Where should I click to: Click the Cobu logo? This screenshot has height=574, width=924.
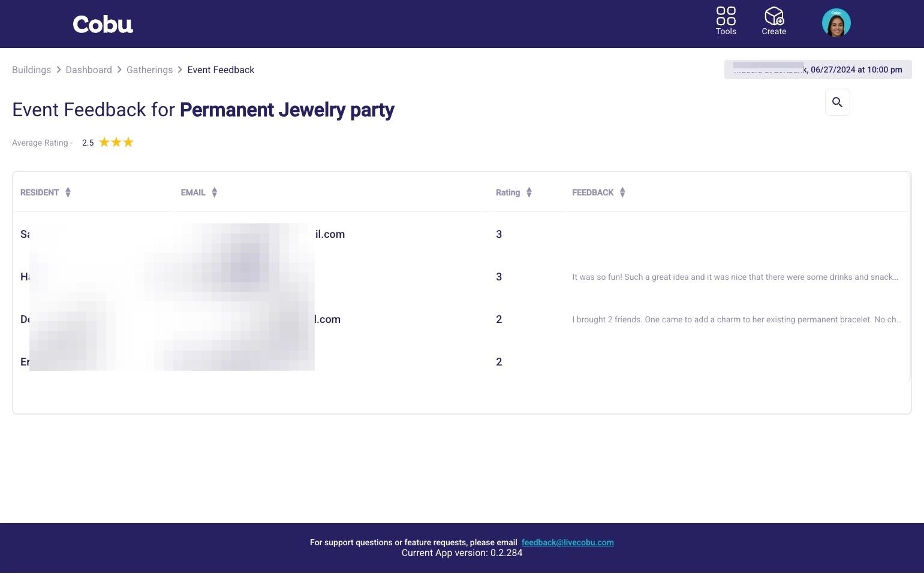pyautogui.click(x=103, y=24)
